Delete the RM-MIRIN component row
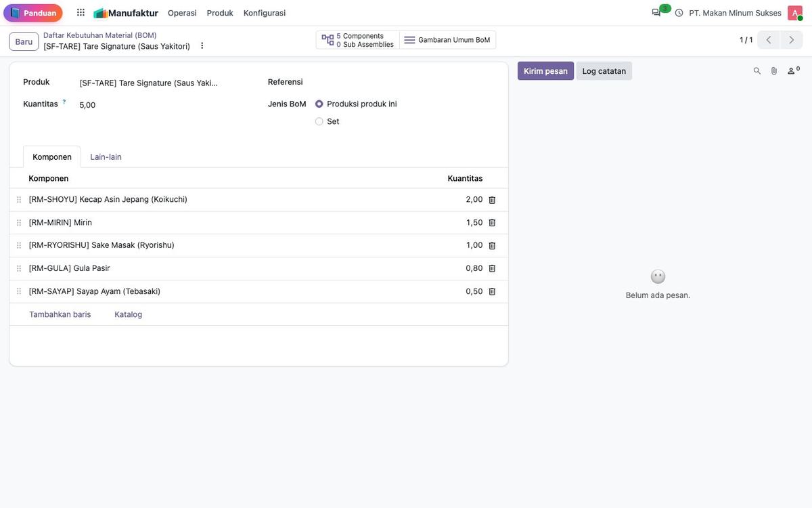 pos(492,223)
